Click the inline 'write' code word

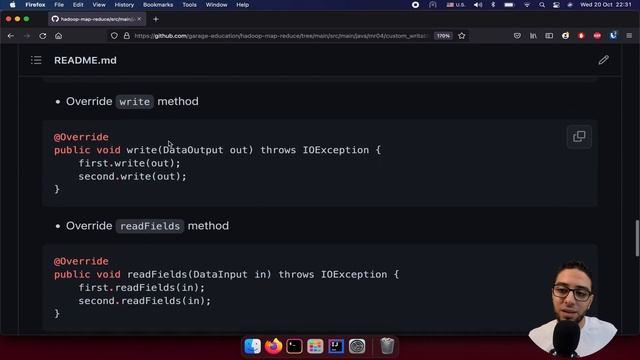(135, 102)
